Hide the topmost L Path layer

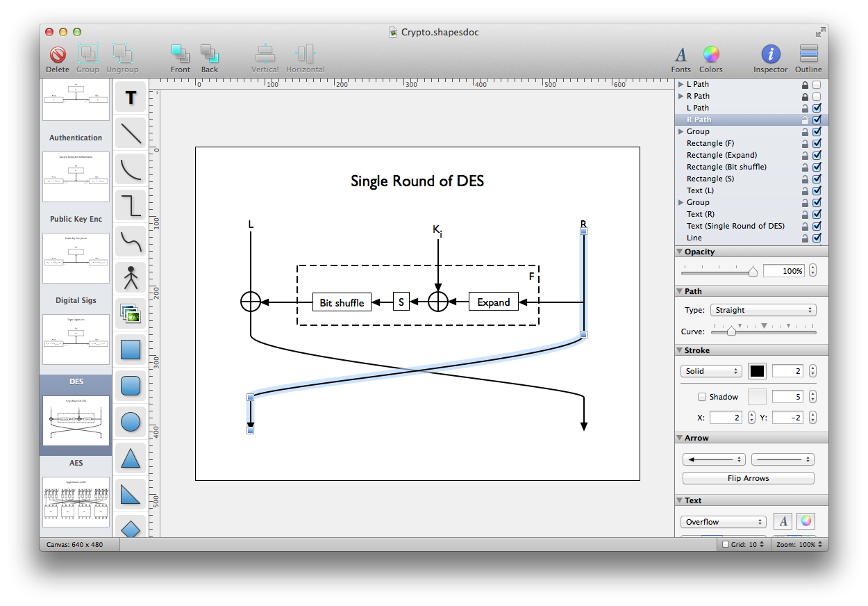817,84
